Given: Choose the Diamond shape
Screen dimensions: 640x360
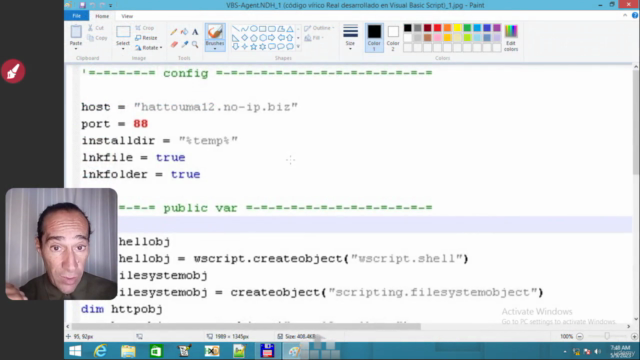Looking at the screenshot, I should [244, 38].
